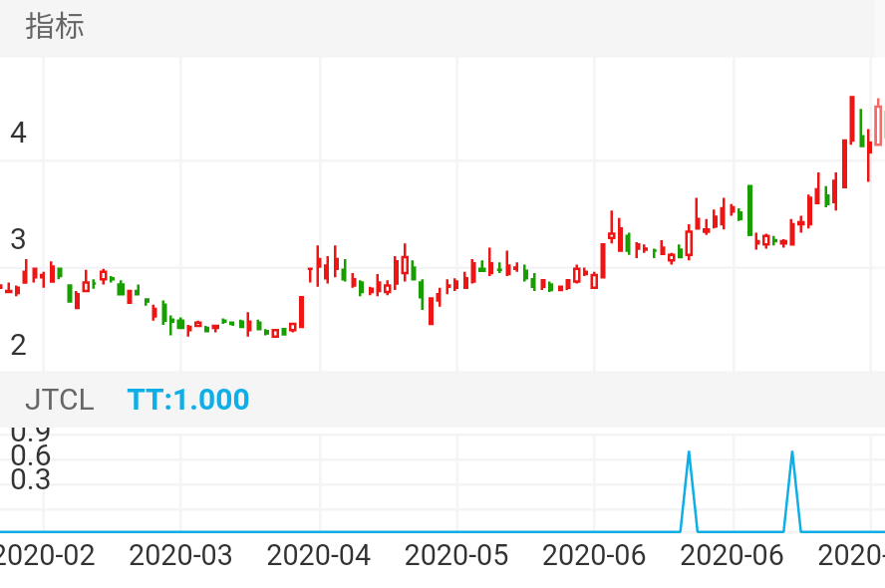885x588 pixels.
Task: Click the hollow pink candlestick at right edge
Action: click(x=879, y=125)
